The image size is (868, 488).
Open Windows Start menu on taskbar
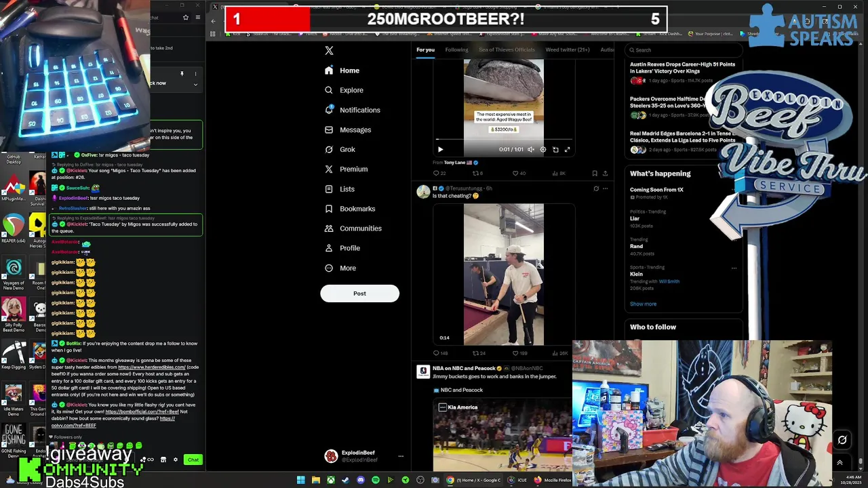pyautogui.click(x=300, y=480)
